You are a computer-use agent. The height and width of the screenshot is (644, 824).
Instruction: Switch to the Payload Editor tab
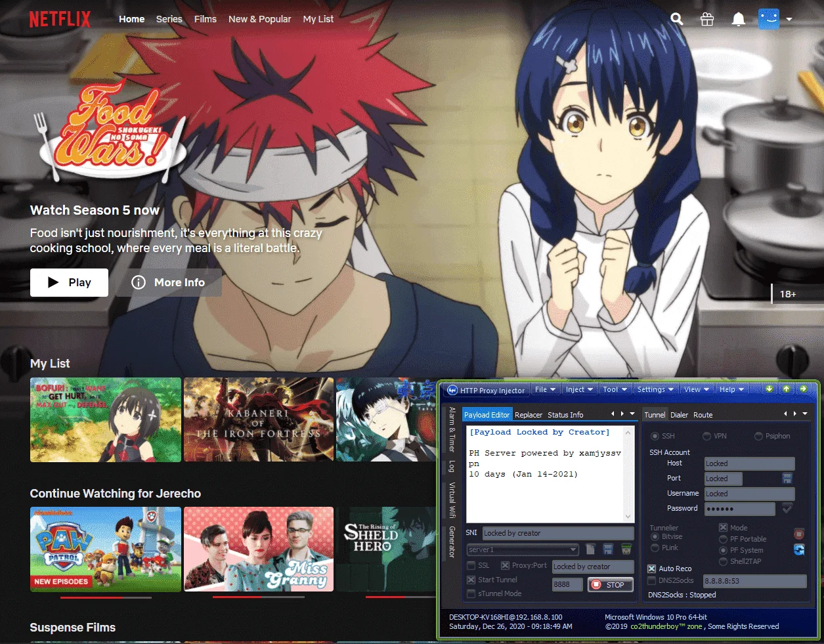pos(487,415)
